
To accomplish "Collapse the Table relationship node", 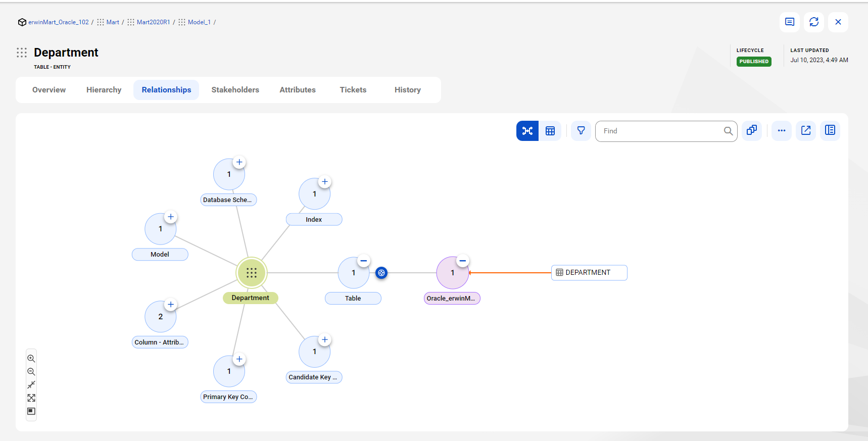I will tap(364, 261).
